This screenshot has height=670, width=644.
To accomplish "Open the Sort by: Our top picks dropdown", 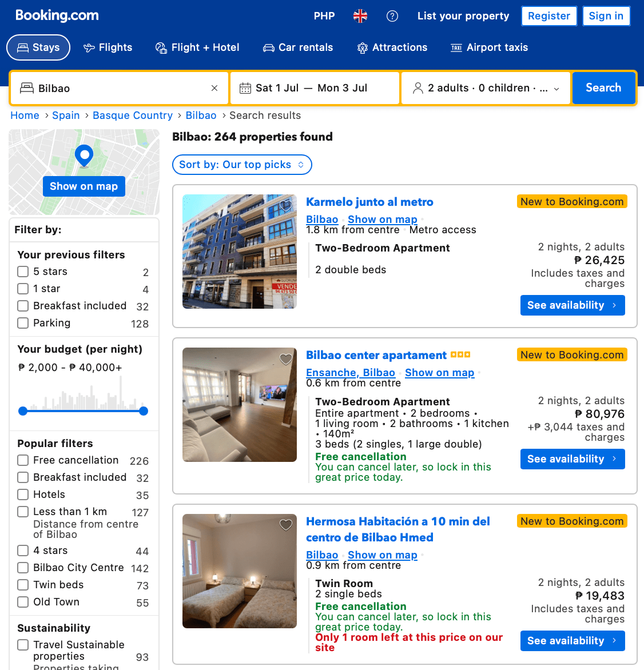I will click(x=242, y=165).
